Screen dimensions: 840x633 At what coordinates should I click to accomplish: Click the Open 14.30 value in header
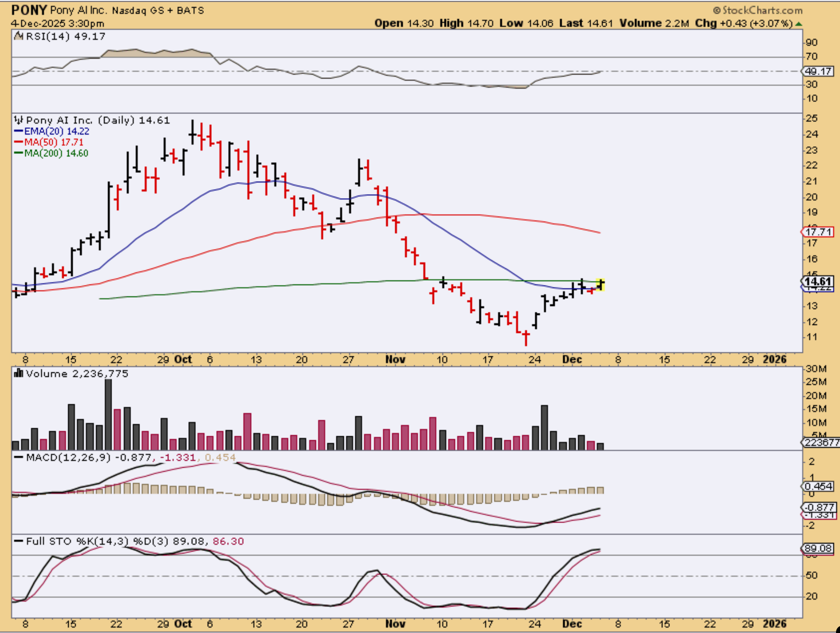click(x=404, y=23)
